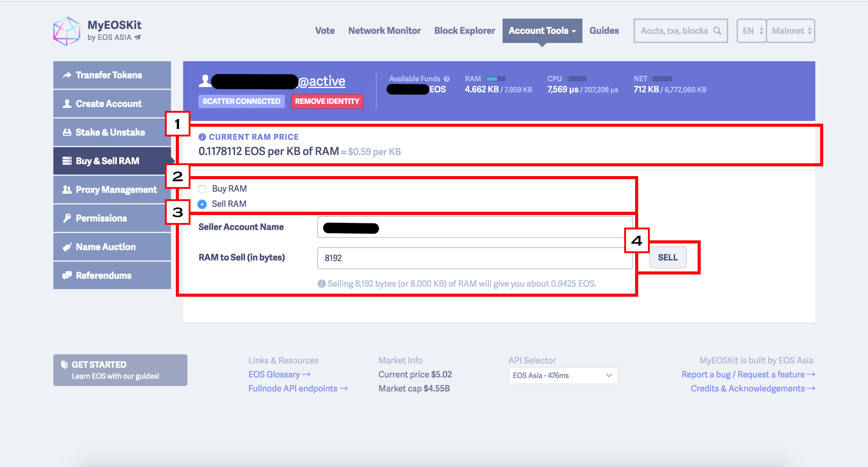Open Permissions in the sidebar

pos(112,218)
